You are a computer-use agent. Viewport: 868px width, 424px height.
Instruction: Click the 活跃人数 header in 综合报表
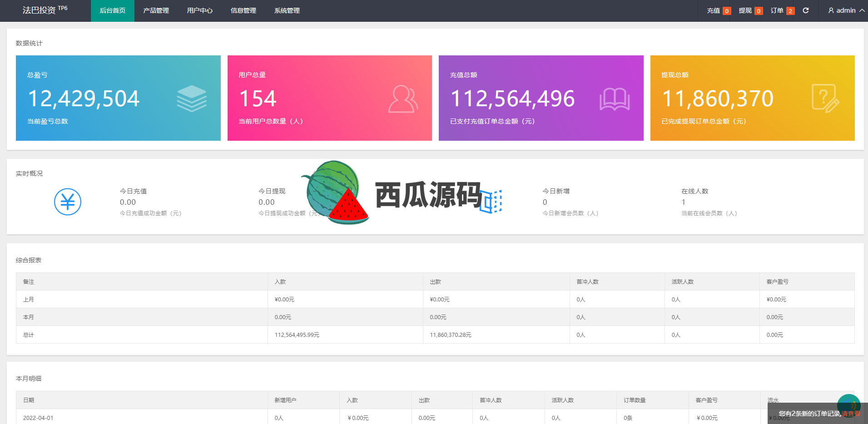coord(683,281)
